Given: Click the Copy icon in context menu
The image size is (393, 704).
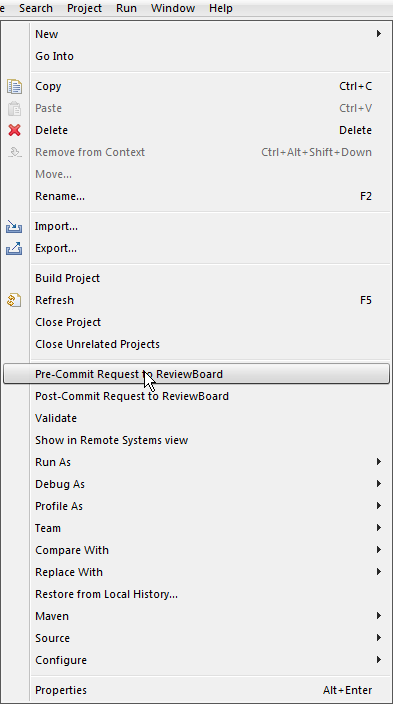Looking at the screenshot, I should click(x=14, y=86).
